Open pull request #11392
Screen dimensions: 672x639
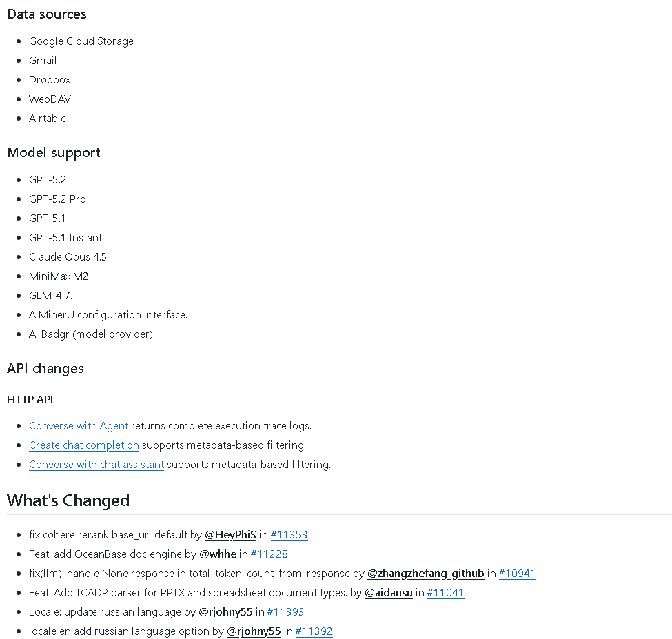314,631
